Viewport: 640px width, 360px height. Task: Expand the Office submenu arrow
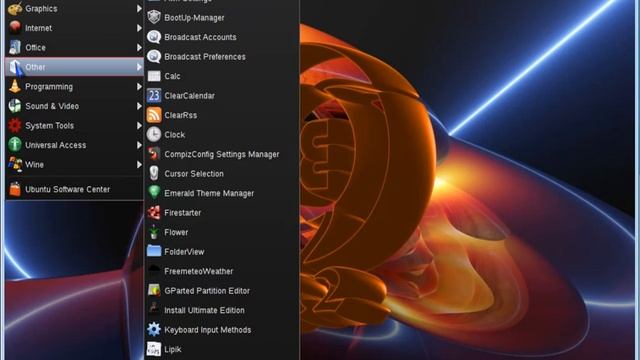139,47
